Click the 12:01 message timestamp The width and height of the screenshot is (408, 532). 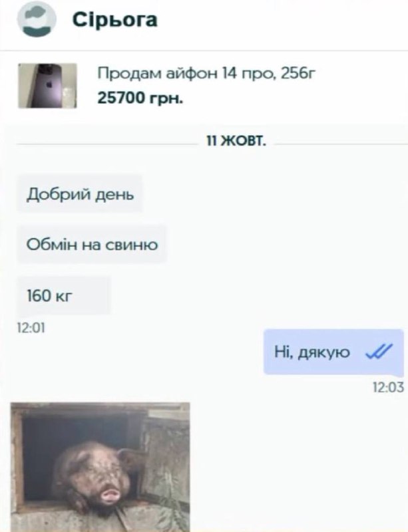click(x=31, y=328)
